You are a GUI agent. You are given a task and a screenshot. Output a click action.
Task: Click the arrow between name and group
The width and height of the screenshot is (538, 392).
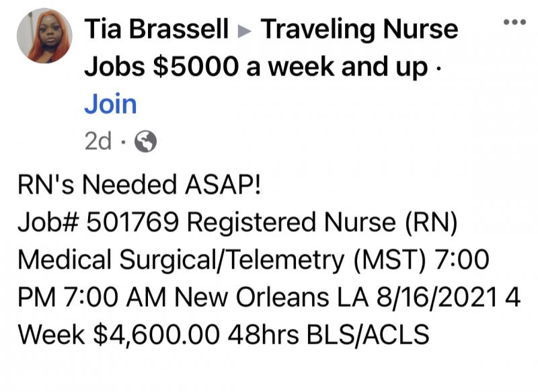[244, 31]
